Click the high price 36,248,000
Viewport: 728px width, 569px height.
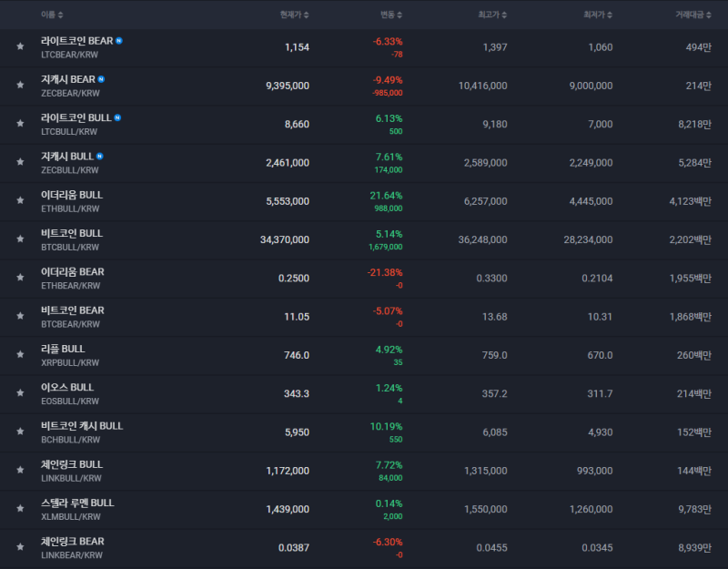tap(483, 239)
